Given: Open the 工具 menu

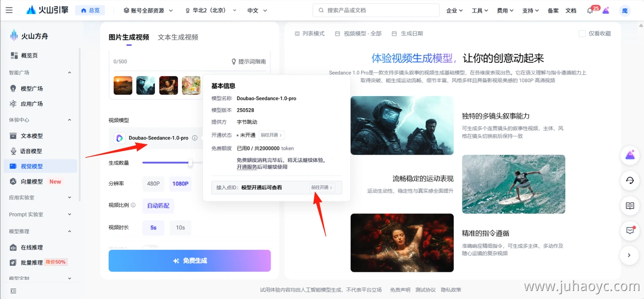Looking at the screenshot, I should 480,11.
